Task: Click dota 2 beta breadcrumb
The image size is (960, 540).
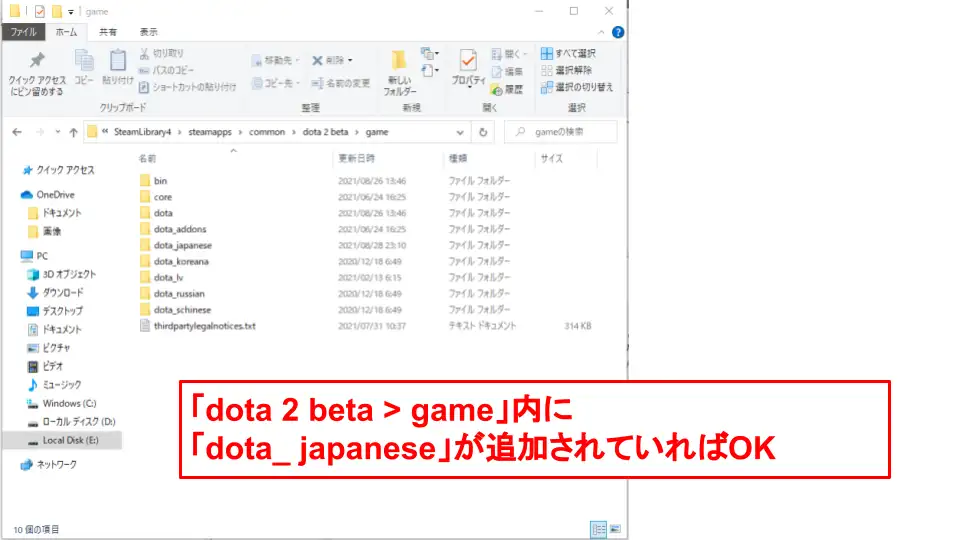Action: coord(325,132)
